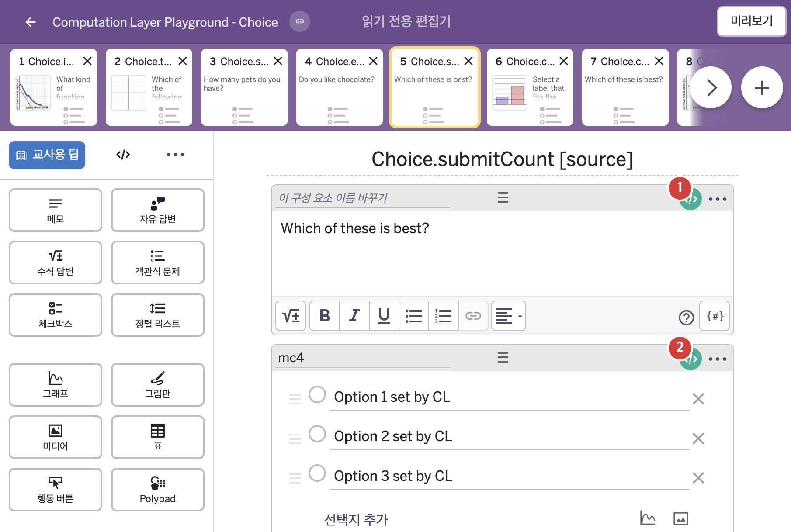This screenshot has width=791, height=532.
Task: Add an image choice icon next to 선택지 추가
Action: [x=681, y=518]
